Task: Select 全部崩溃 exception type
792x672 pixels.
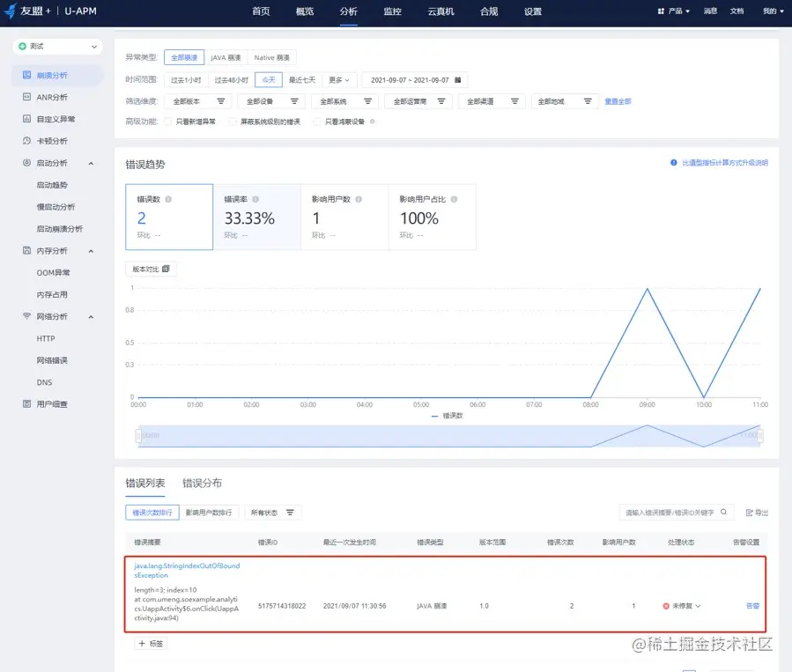Action: 184,57
